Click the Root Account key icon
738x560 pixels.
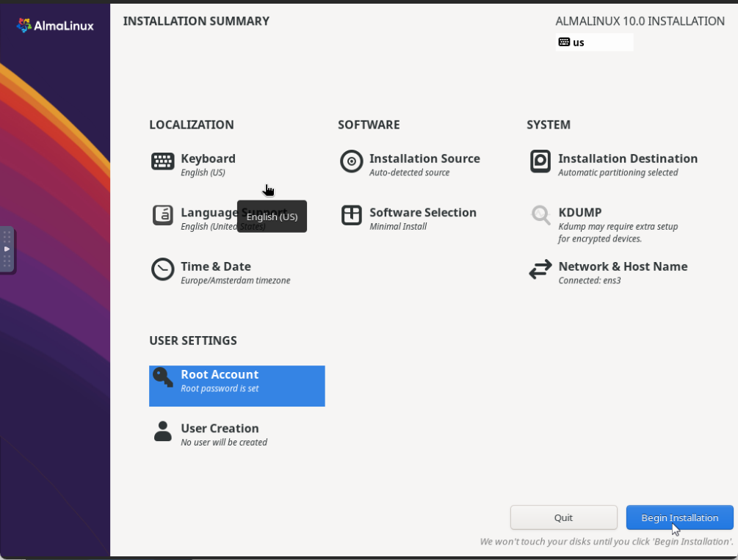click(x=163, y=377)
